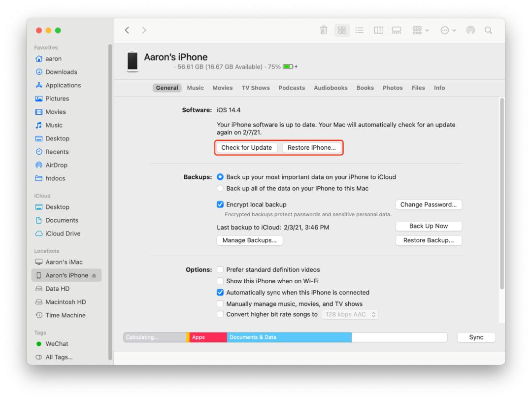Go back using the back arrow

coord(127,30)
